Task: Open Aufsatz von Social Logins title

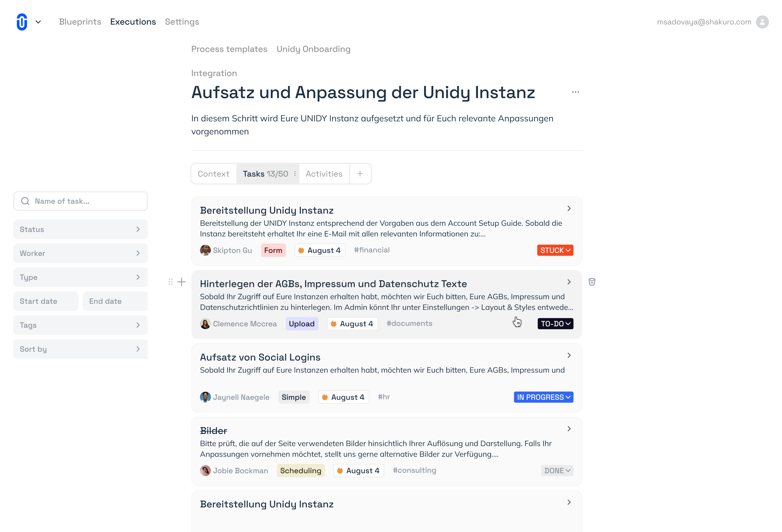Action: (x=260, y=357)
